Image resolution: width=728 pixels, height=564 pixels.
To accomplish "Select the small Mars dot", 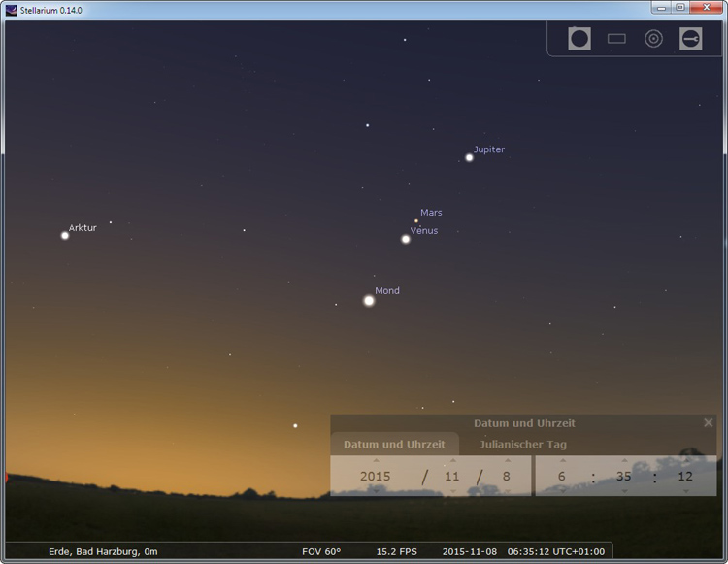I will tap(416, 221).
